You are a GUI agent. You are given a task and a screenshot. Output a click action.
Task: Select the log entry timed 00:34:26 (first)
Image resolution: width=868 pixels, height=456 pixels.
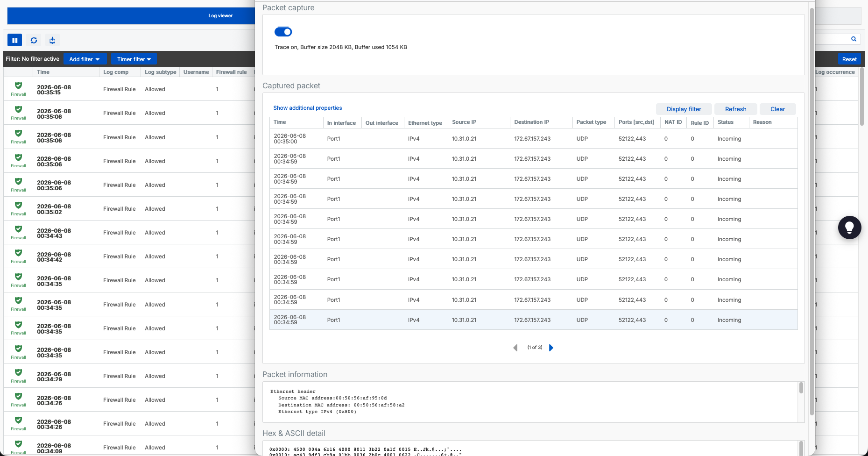pos(129,400)
